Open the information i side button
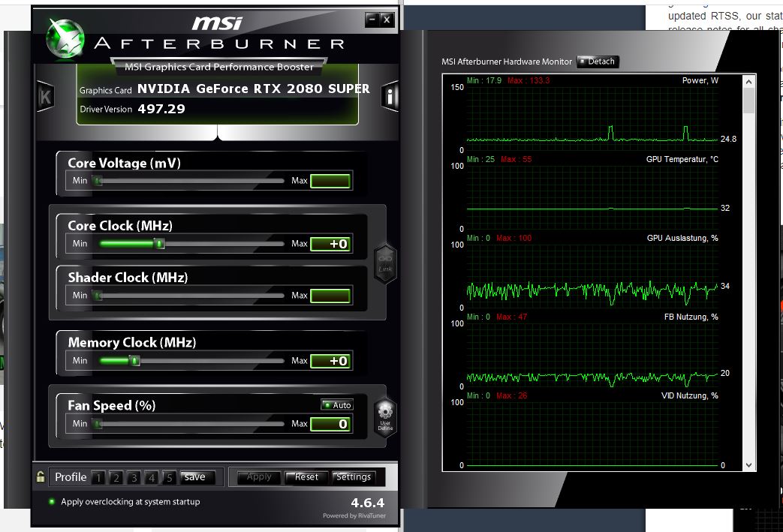 (x=390, y=96)
